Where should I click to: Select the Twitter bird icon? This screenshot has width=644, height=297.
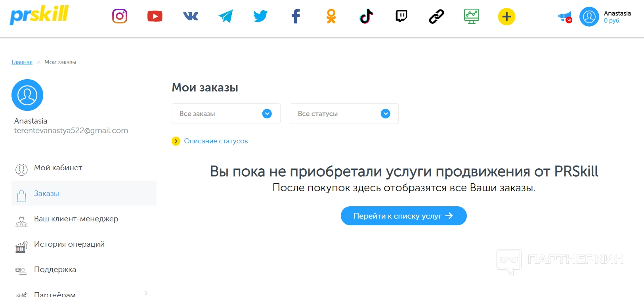point(260,16)
